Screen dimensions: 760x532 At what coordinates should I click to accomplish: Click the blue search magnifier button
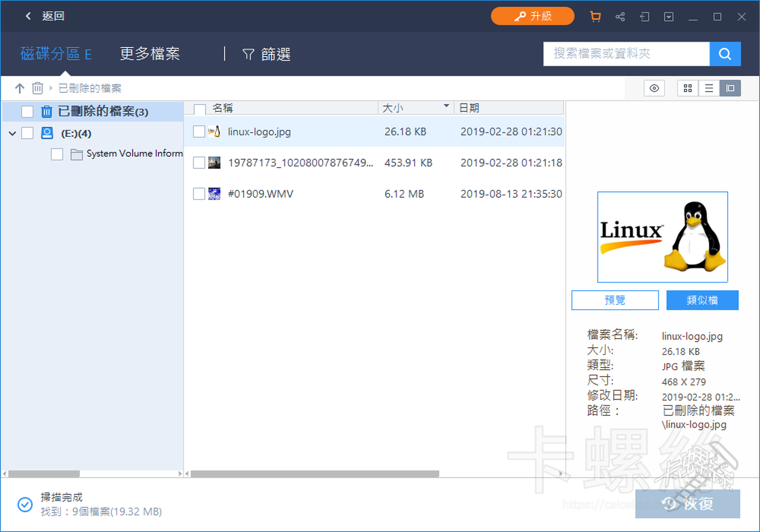725,54
